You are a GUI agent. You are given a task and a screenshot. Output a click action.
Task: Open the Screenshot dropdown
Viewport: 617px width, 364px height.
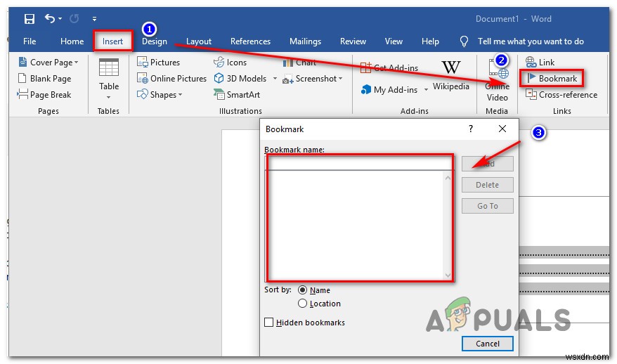click(313, 78)
